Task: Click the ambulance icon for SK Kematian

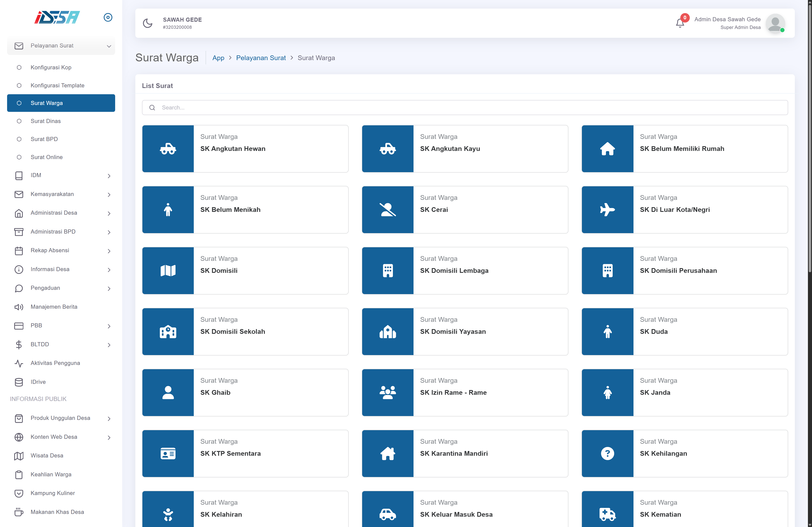Action: coord(607,514)
